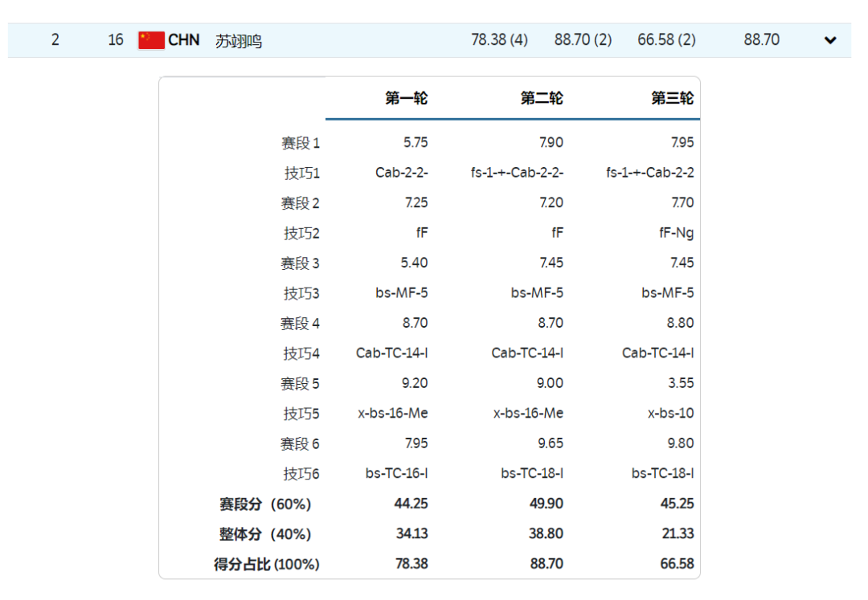Click bib number 16 in the top row
The height and width of the screenshot is (600, 868).
(x=116, y=39)
